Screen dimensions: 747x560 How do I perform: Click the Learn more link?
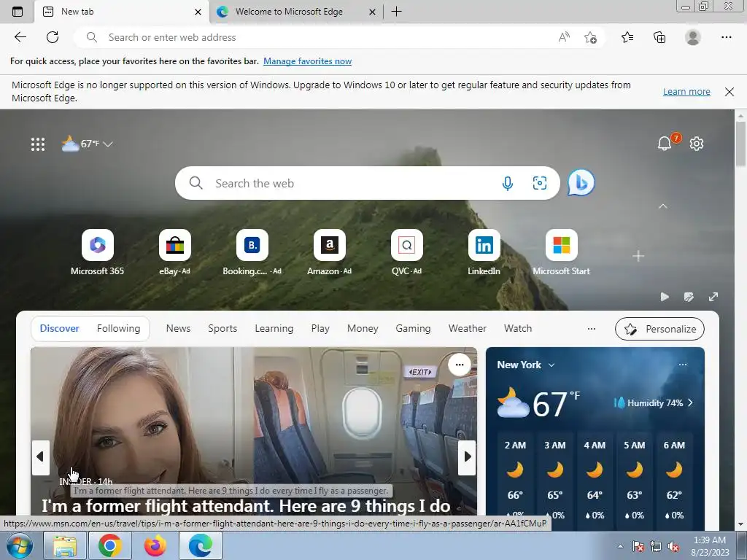[x=686, y=91]
